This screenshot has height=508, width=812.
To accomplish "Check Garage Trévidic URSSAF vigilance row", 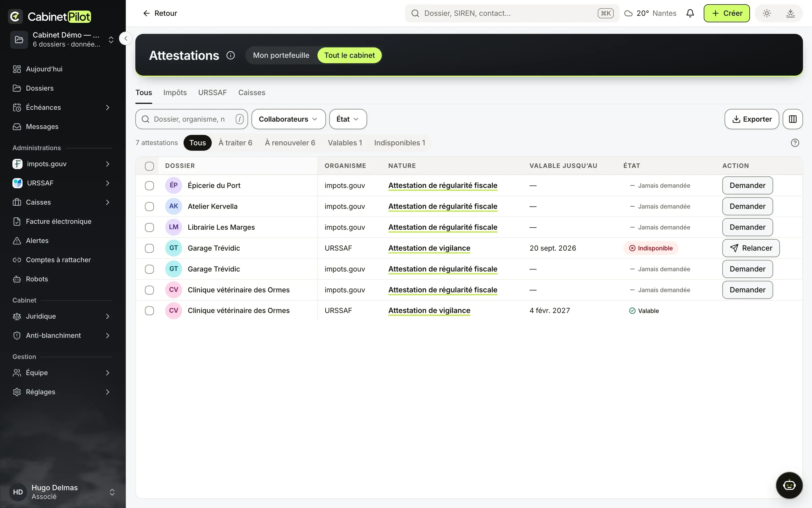I will click(149, 248).
